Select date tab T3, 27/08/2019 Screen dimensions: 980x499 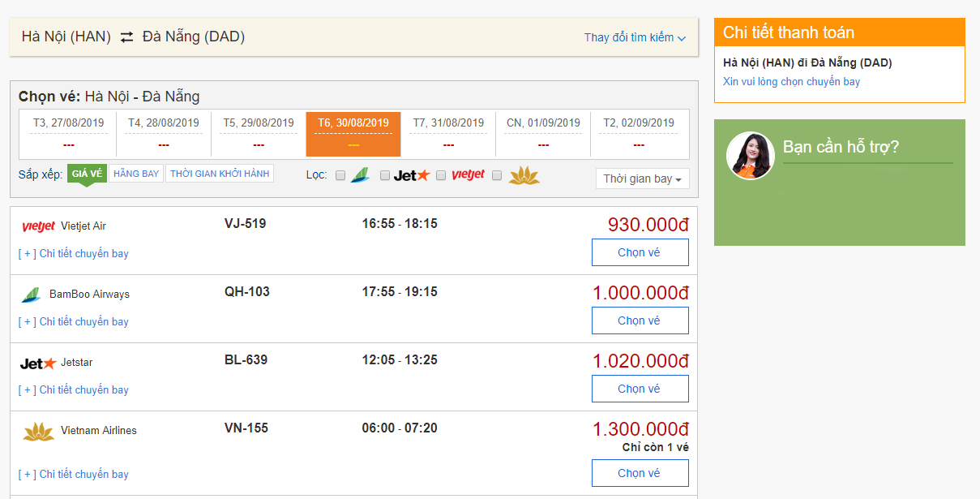(x=69, y=134)
